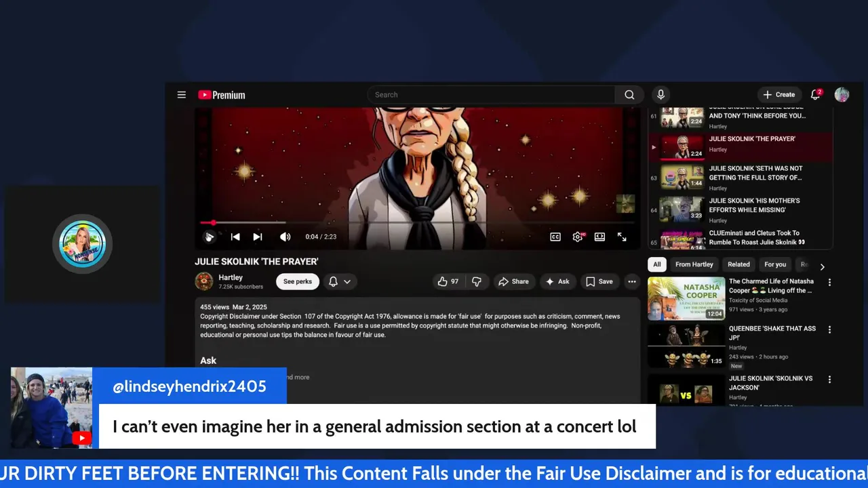The width and height of the screenshot is (868, 488).
Task: Click the See perks button
Action: click(x=298, y=281)
